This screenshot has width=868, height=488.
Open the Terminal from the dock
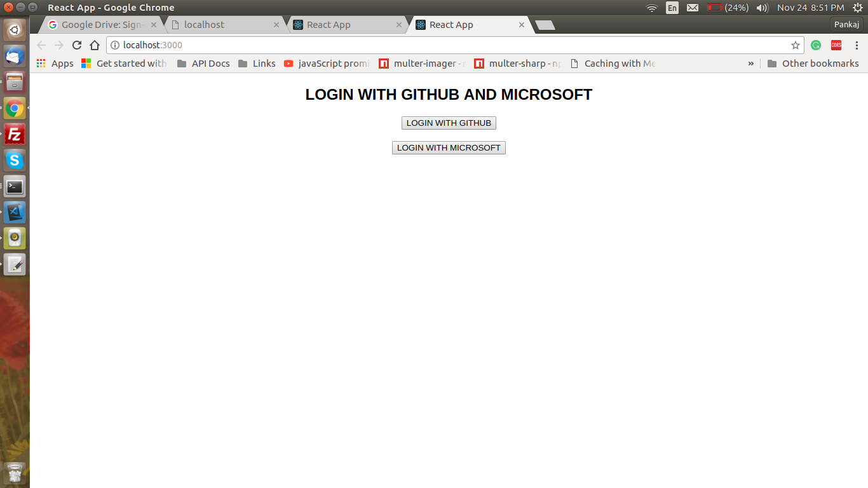15,186
